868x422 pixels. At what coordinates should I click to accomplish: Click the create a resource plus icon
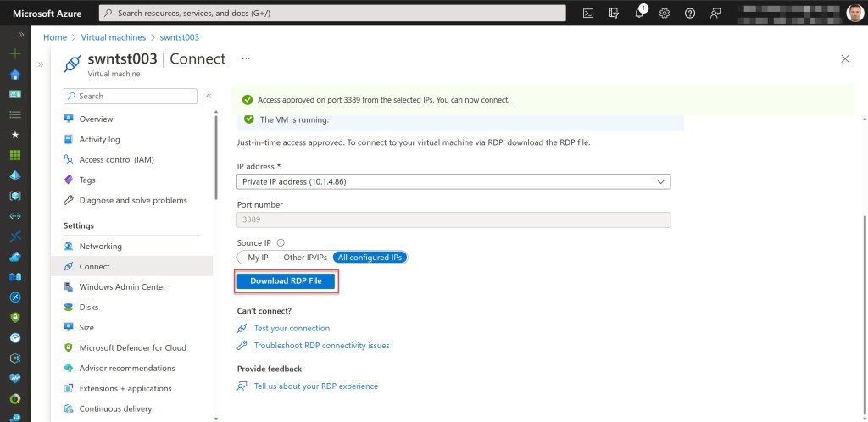pyautogui.click(x=14, y=53)
